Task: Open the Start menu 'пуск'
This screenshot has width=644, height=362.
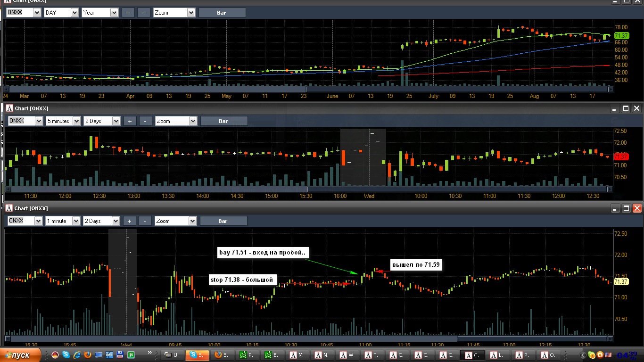Action: click(21, 355)
